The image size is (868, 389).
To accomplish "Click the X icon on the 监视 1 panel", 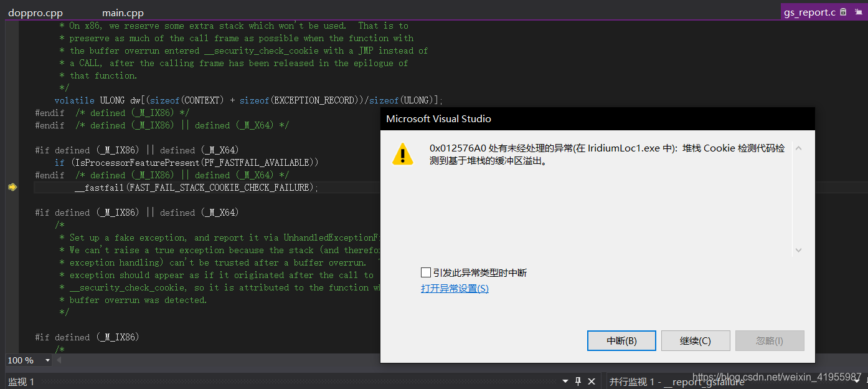I will pyautogui.click(x=592, y=381).
